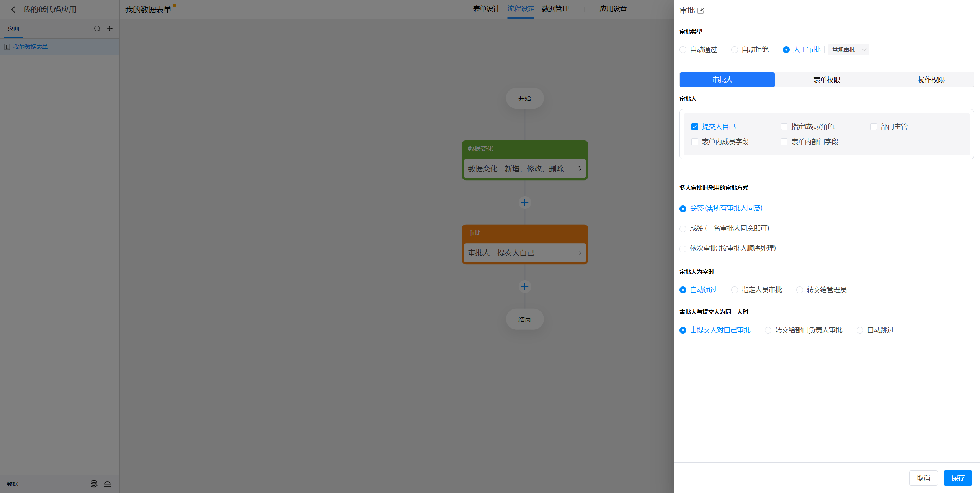980x493 pixels.
Task: Click plus node below 数据变化 block
Action: 524,202
